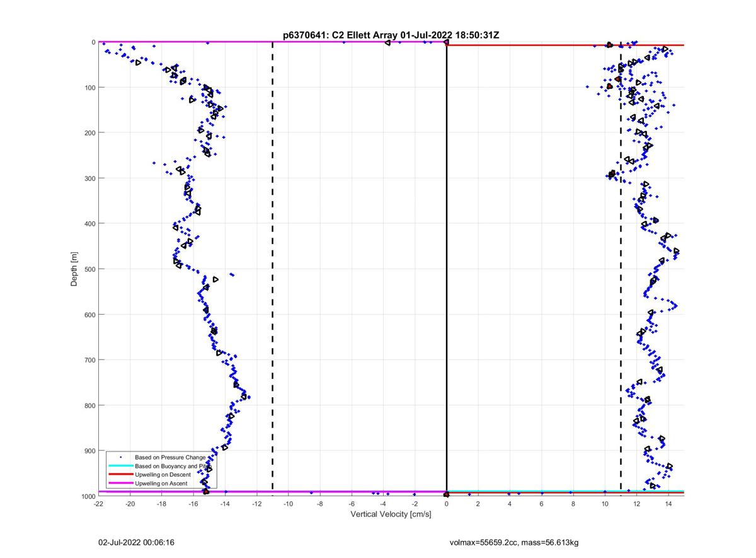The width and height of the screenshot is (756, 558).
Task: Click velocity axis tick label '2'
Action: [x=478, y=504]
